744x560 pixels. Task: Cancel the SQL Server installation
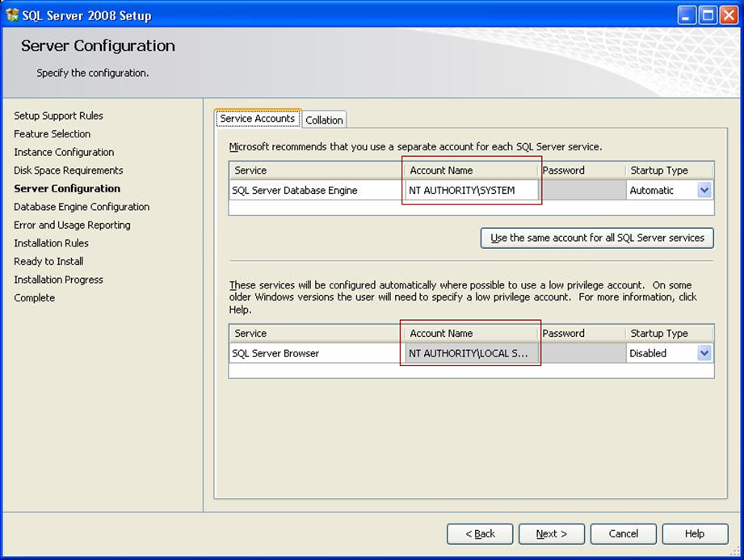[x=623, y=533]
